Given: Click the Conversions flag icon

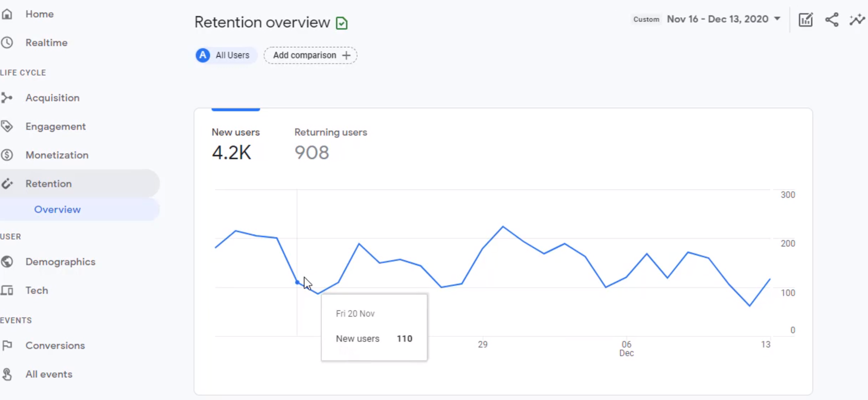Looking at the screenshot, I should (7, 345).
